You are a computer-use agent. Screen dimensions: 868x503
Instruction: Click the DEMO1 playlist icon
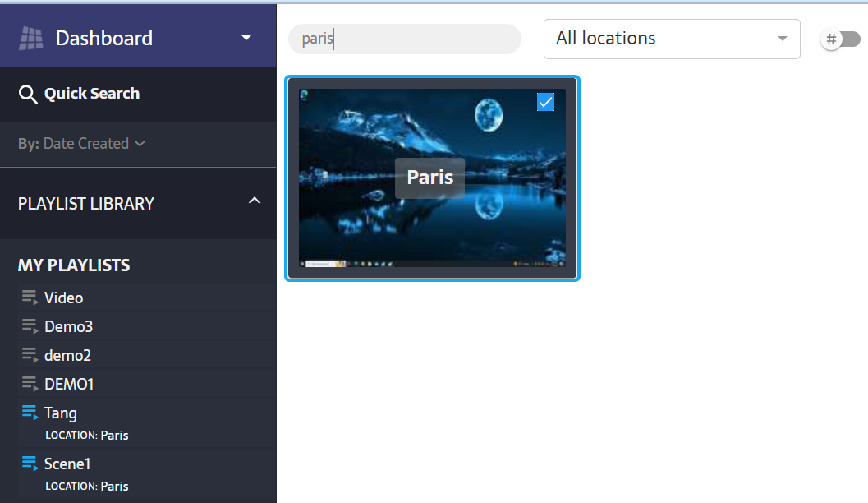[x=30, y=384]
